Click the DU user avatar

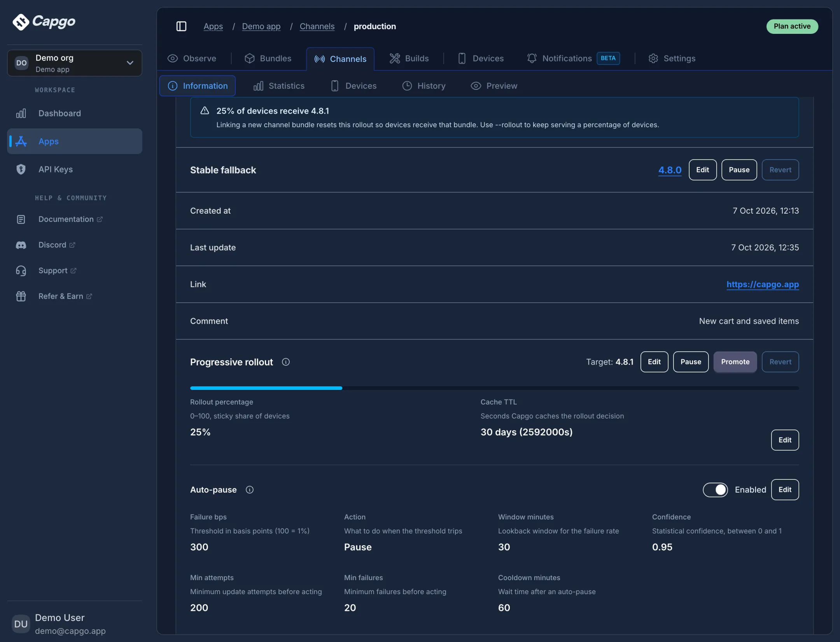(x=21, y=624)
